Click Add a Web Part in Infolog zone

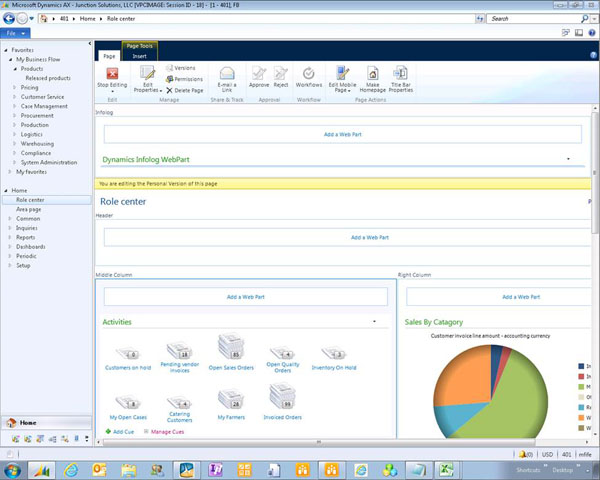pos(342,134)
